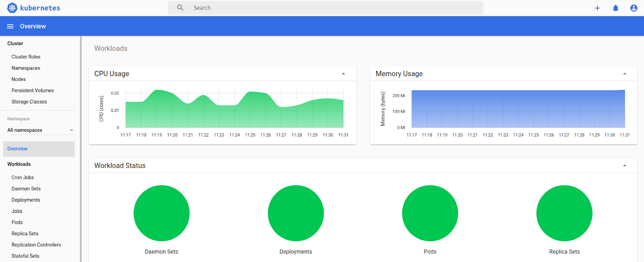Screen dimensions: 644x262
Task: Click the 100 Mi memory axis label
Action: tap(399, 111)
